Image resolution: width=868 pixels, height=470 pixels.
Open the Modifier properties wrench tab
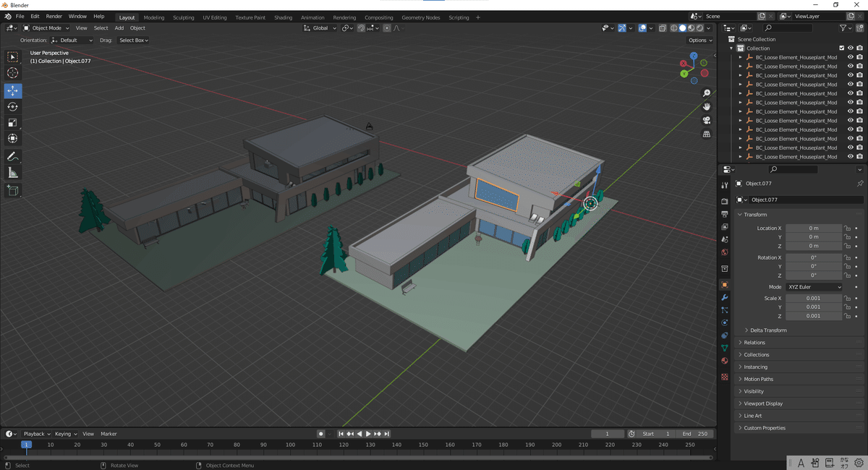tap(724, 297)
